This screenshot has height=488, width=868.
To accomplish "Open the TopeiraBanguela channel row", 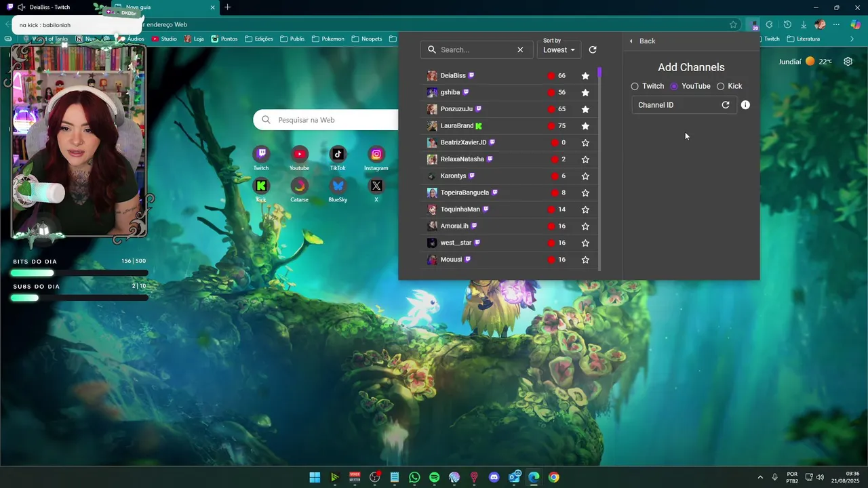I will [x=509, y=192].
